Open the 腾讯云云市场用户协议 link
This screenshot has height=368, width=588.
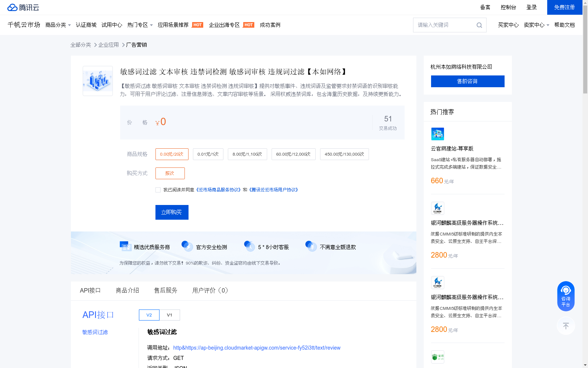point(274,190)
